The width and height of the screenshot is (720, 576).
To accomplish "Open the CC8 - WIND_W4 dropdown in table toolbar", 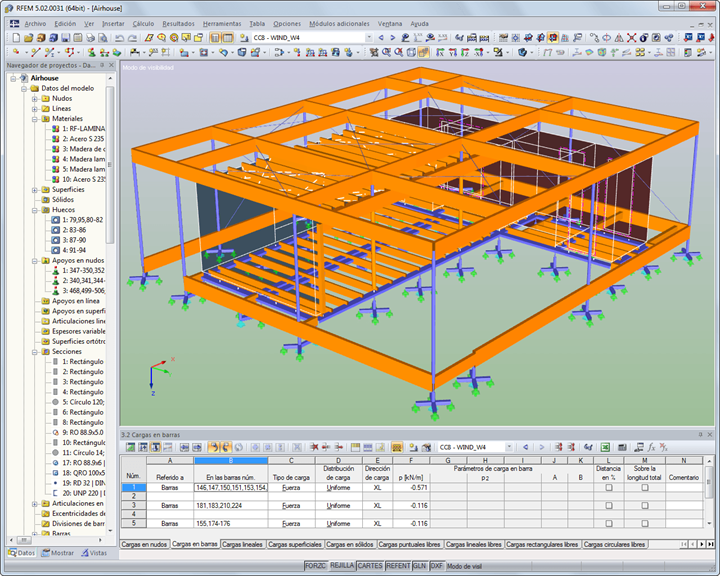I will point(509,447).
